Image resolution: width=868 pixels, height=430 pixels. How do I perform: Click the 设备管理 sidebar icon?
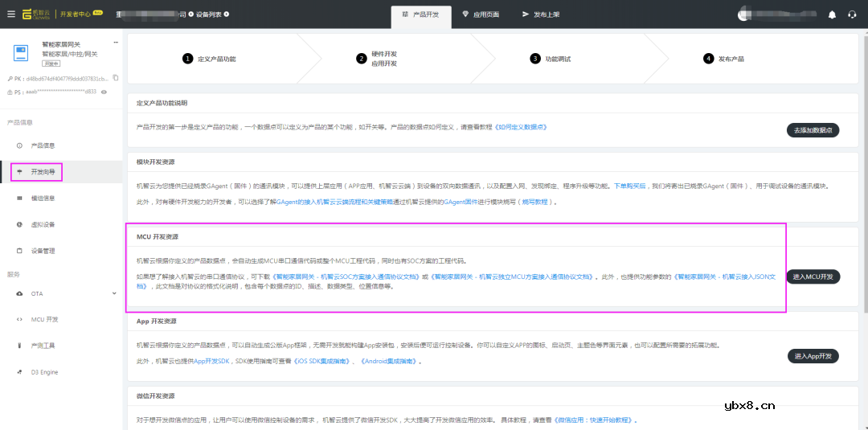19,251
